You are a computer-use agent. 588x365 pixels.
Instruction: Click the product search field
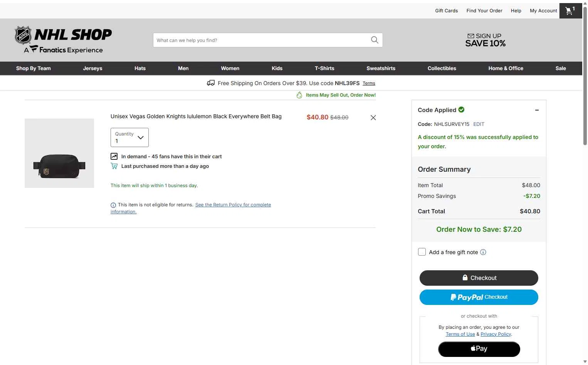click(x=262, y=40)
